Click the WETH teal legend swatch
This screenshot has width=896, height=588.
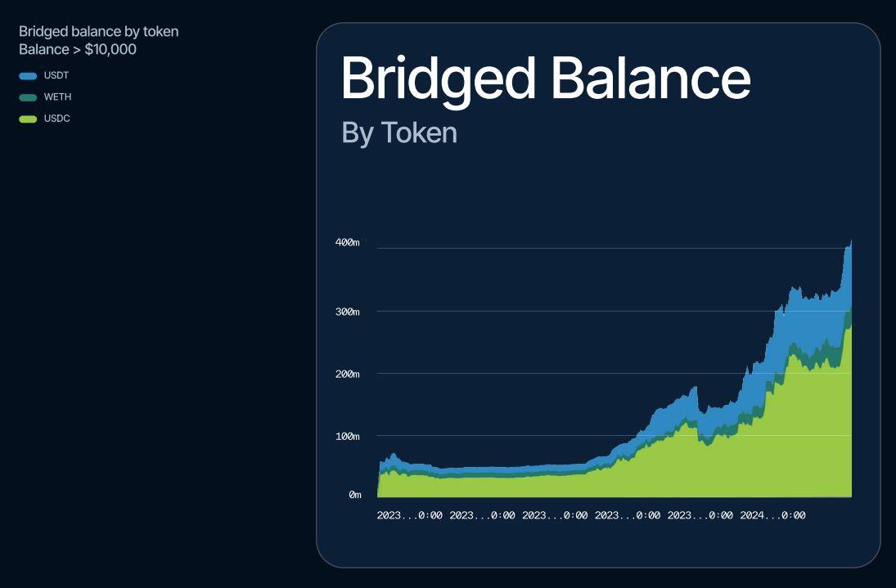[x=28, y=97]
